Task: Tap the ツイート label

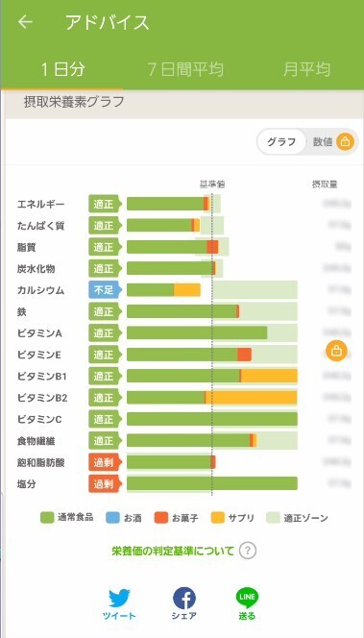Action: point(119,616)
